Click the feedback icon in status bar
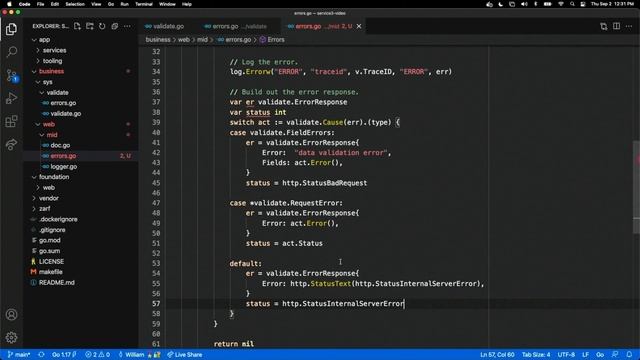640x360 pixels. click(615, 355)
